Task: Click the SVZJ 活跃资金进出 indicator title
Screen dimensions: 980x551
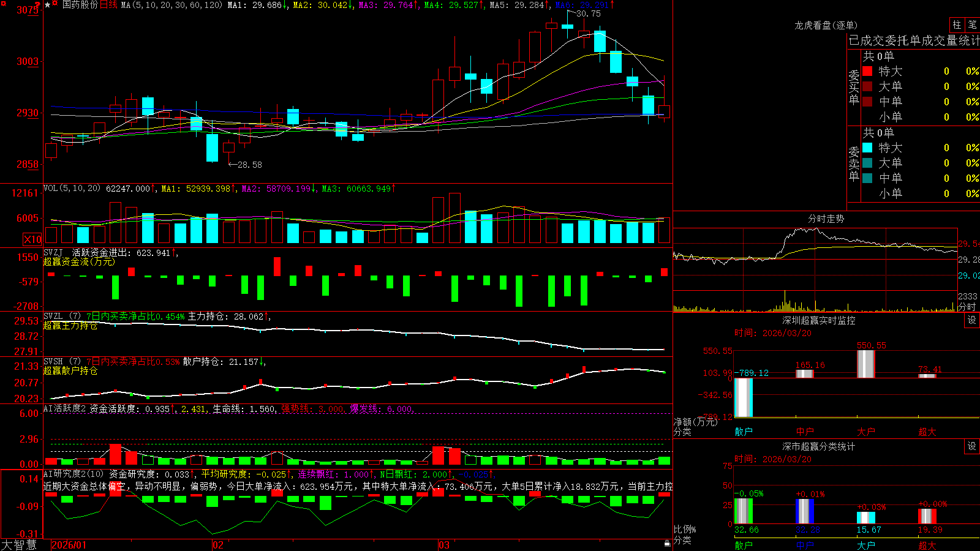Action: [89, 252]
